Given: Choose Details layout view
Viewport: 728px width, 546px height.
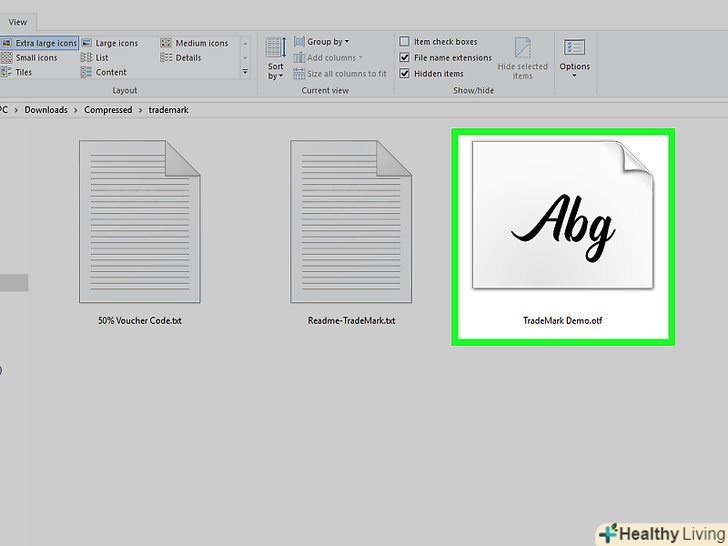Looking at the screenshot, I should coord(181,58).
